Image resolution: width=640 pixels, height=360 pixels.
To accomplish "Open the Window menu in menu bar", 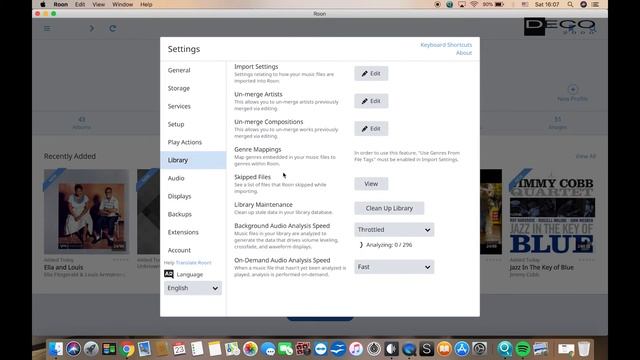I will click(122, 4).
